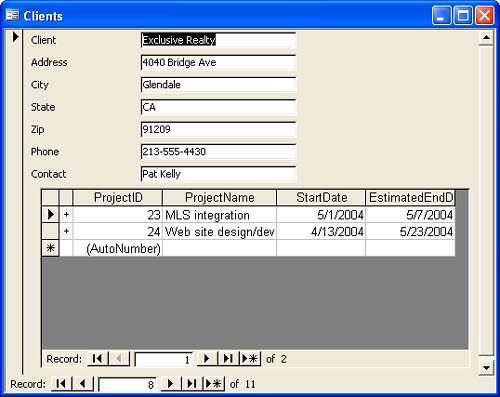The height and width of the screenshot is (397, 500).
Task: Click the Address field with 4040 Bridge Ave
Action: click(x=218, y=62)
